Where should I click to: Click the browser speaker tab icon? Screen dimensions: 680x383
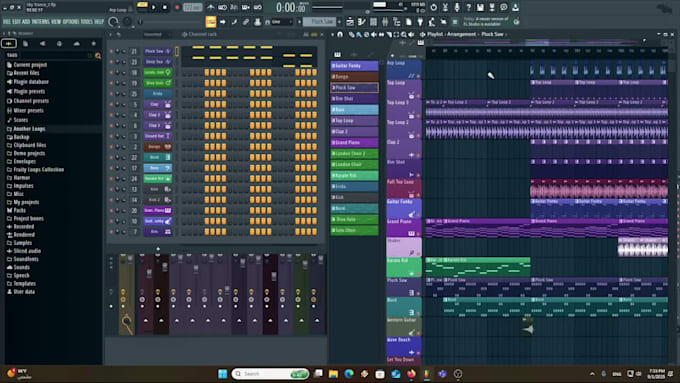[x=42, y=43]
